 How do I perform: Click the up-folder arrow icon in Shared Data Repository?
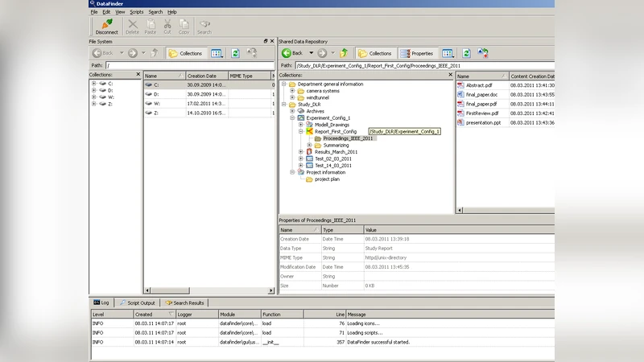[345, 53]
